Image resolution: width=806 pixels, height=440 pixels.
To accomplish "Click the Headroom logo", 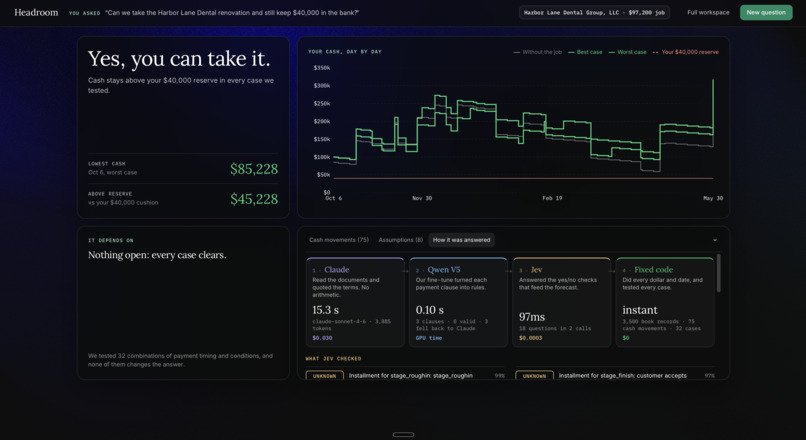I will [x=36, y=12].
